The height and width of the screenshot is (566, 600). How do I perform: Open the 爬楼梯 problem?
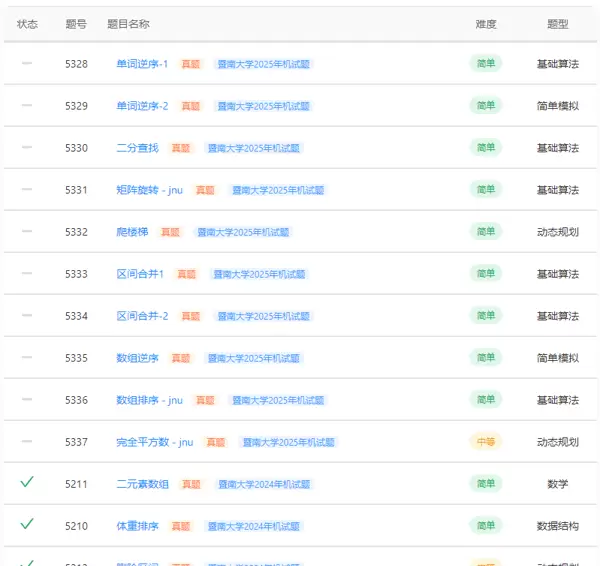click(132, 232)
